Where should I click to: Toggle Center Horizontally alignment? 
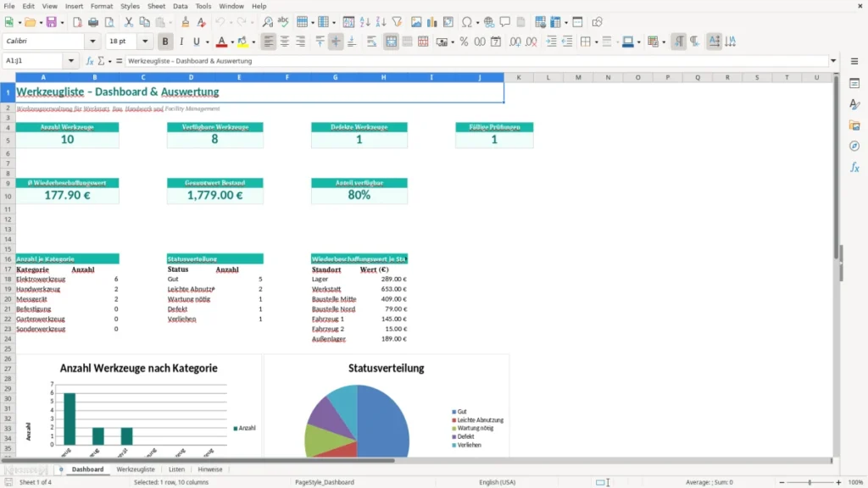pyautogui.click(x=285, y=42)
